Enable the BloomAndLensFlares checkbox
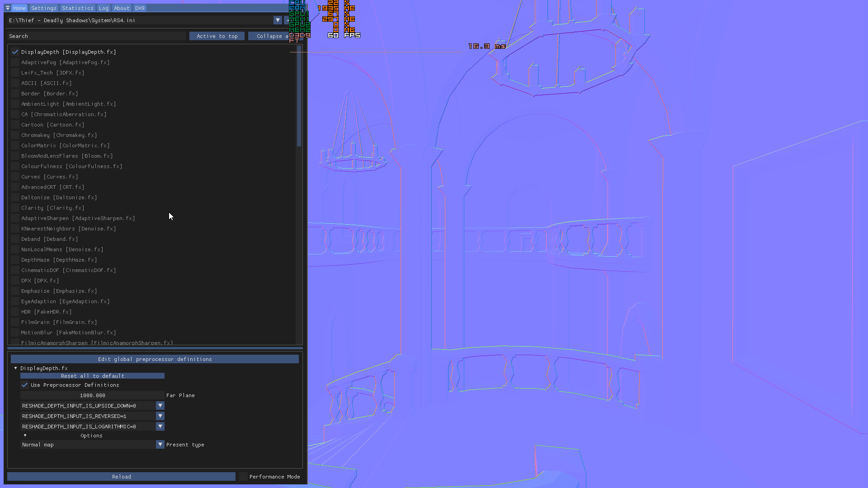868x488 pixels. point(15,156)
